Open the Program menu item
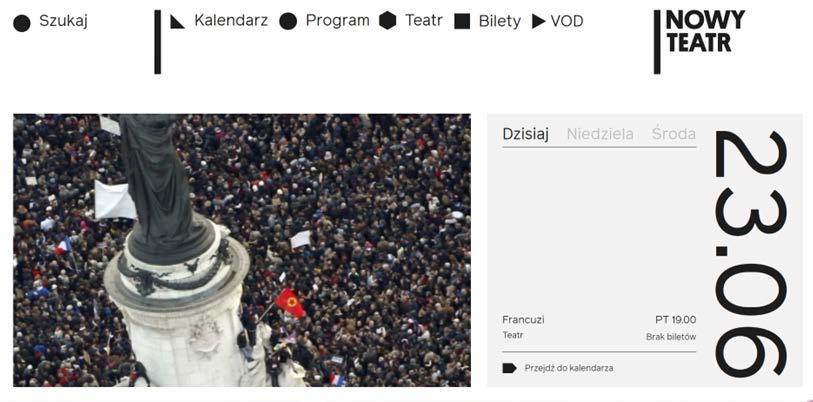 338,21
